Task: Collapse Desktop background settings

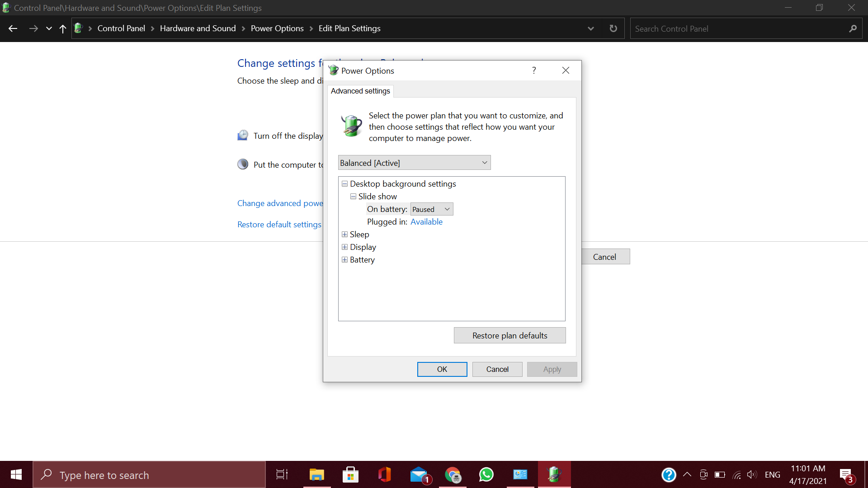Action: point(344,184)
